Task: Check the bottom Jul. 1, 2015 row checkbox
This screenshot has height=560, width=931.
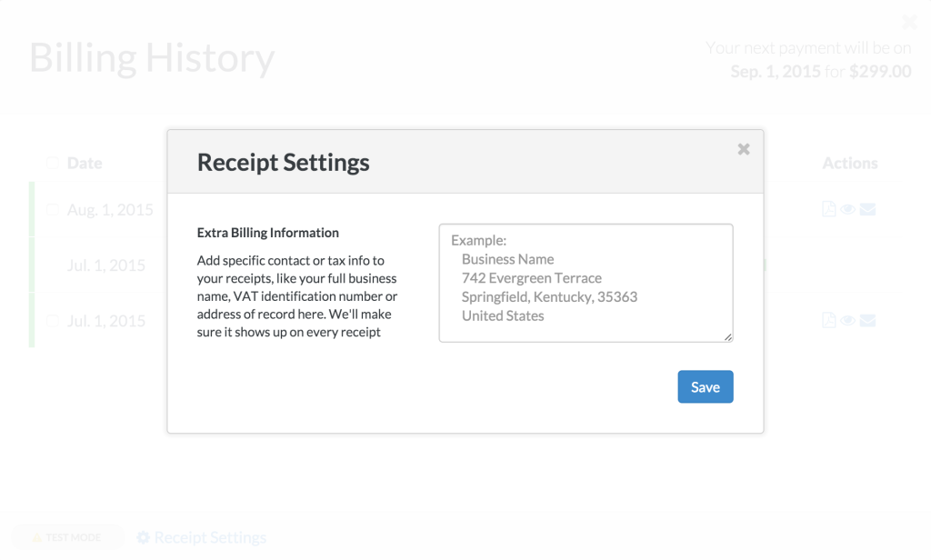Action: (53, 321)
